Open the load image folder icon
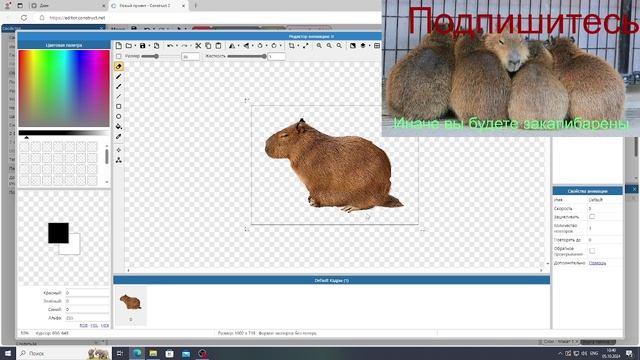The height and width of the screenshot is (360, 640). coord(129,46)
